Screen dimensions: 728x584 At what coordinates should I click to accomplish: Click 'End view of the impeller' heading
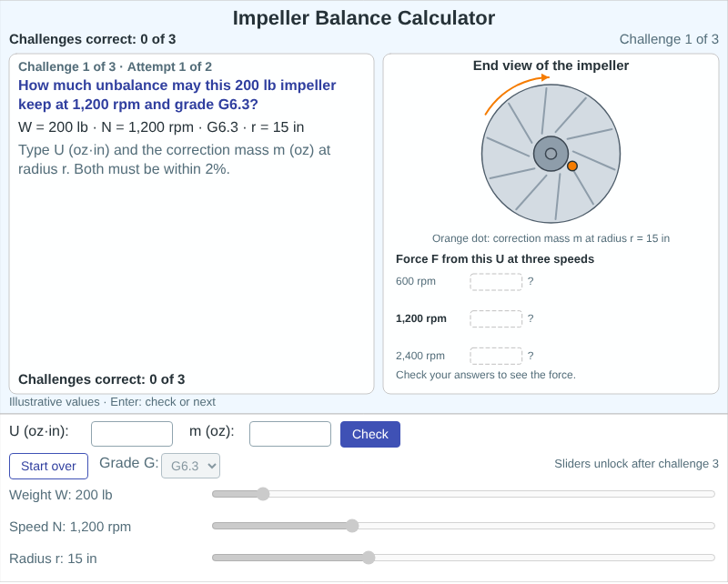(x=551, y=65)
